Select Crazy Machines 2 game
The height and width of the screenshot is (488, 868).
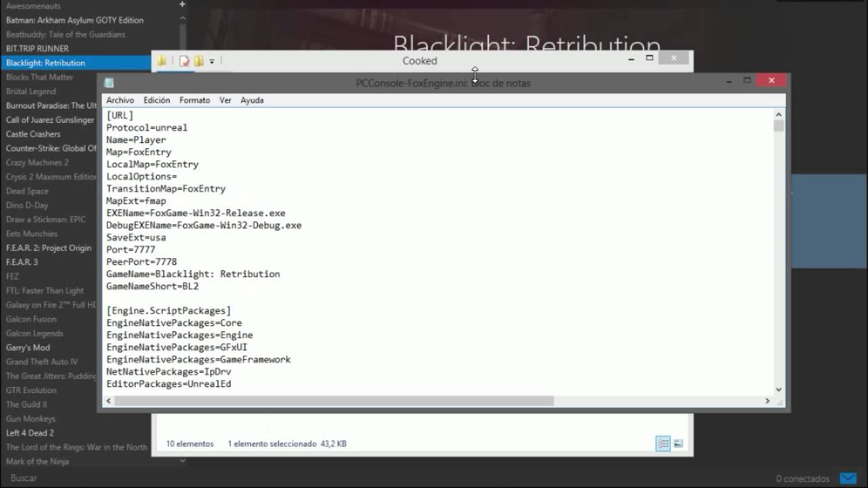pyautogui.click(x=37, y=163)
